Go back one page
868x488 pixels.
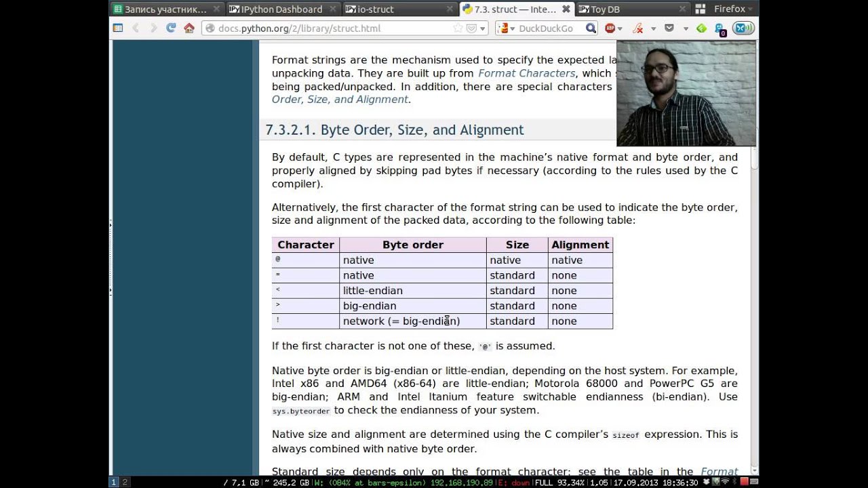coord(136,28)
